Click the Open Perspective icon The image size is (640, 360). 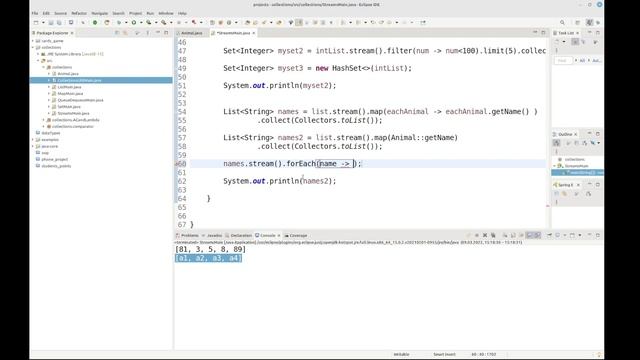tap(578, 22)
